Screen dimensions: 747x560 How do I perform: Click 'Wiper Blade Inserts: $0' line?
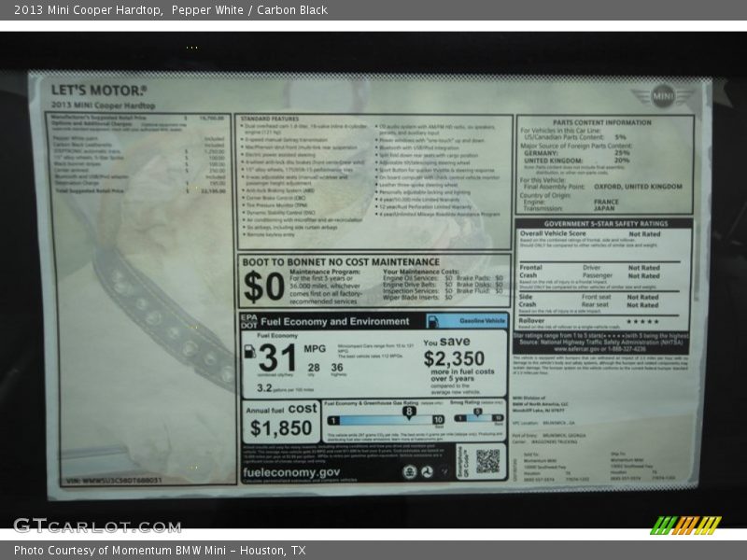417,297
